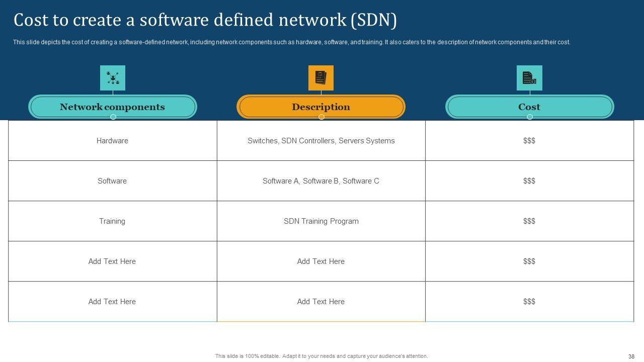Click the connector dot below Network components header
The width and height of the screenshot is (644, 362).
[113, 117]
